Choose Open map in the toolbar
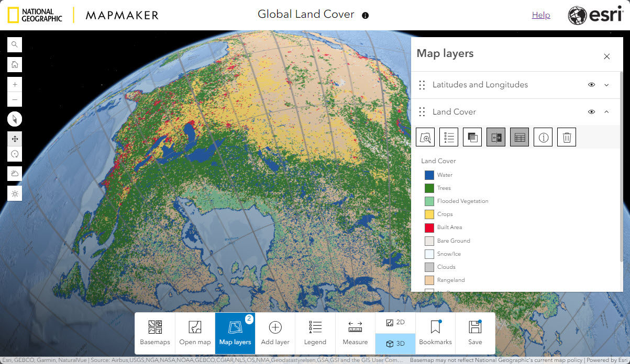The image size is (630, 364). coord(195,333)
